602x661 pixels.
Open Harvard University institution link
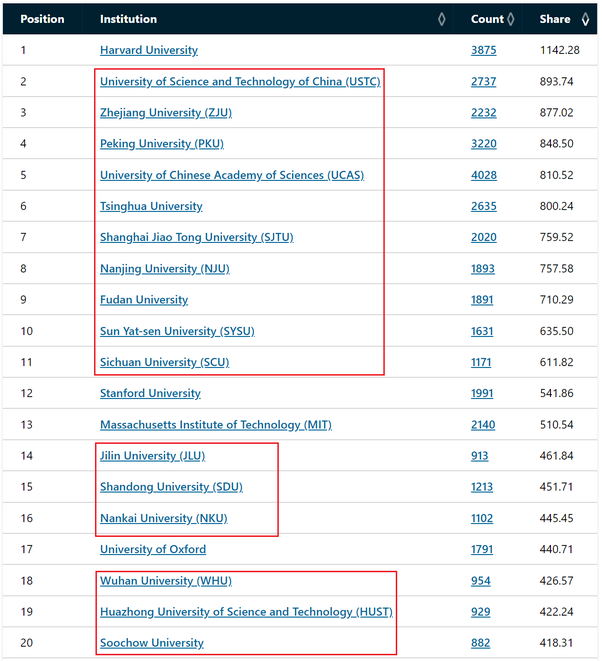149,50
